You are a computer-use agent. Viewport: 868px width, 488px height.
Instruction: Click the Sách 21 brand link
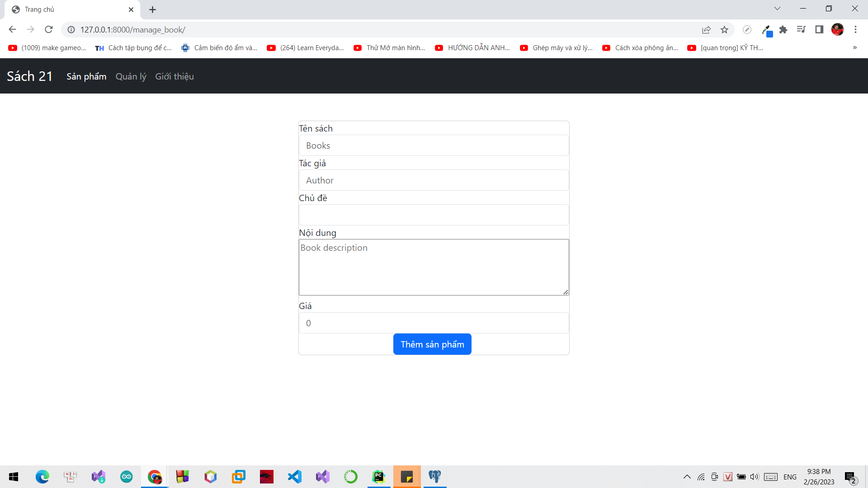[x=30, y=76]
